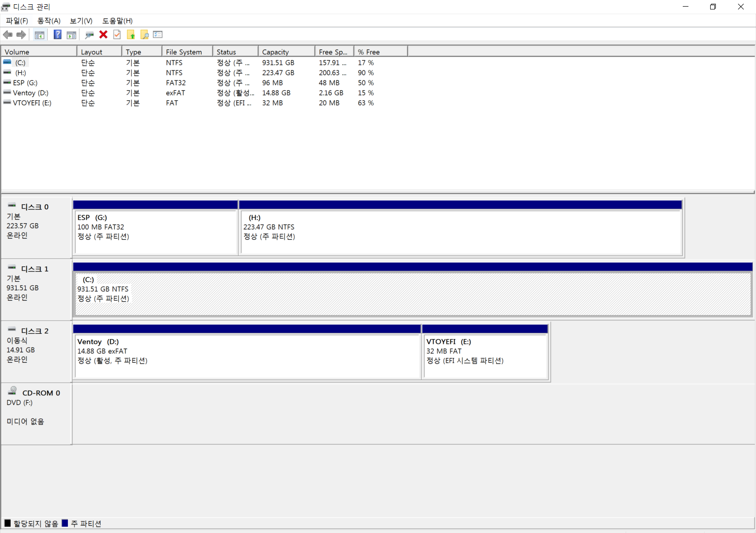Viewport: 756px width, 533px height.
Task: Toggle the Show/Hide Action Pane icon
Action: click(71, 35)
